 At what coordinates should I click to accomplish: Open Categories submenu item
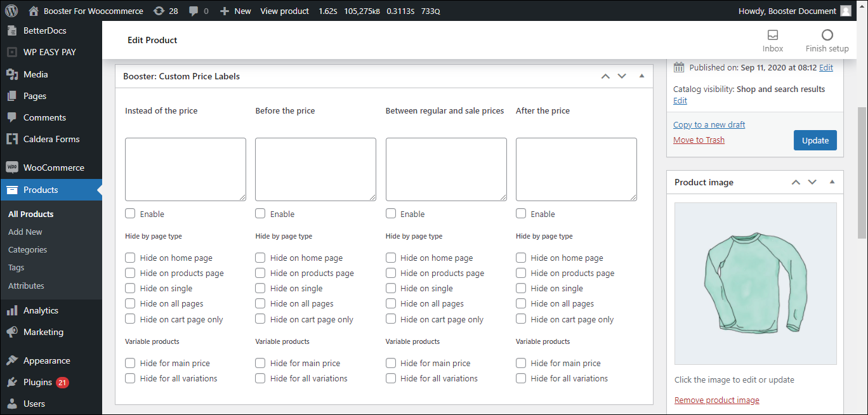pos(28,249)
